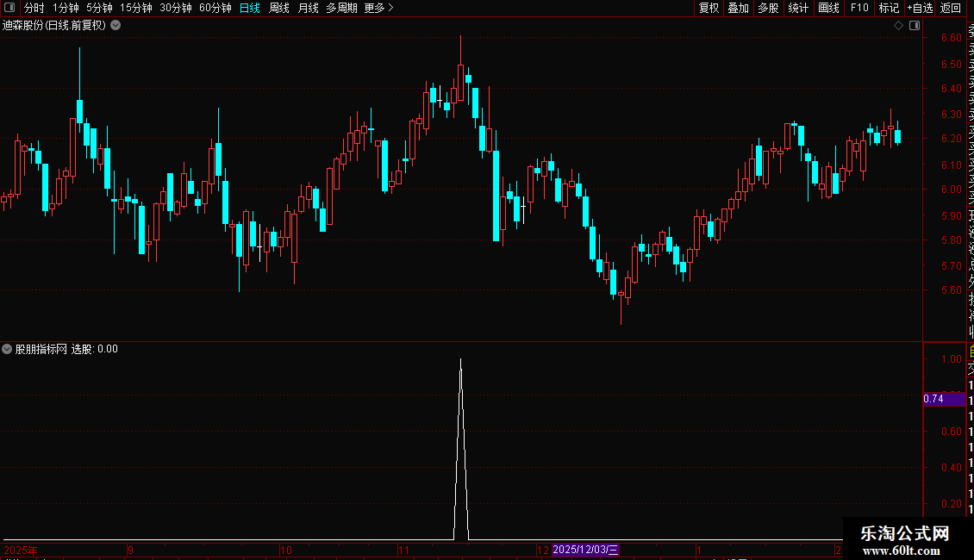Open the 统计 statistics tool
This screenshot has width=974, height=560.
click(798, 8)
